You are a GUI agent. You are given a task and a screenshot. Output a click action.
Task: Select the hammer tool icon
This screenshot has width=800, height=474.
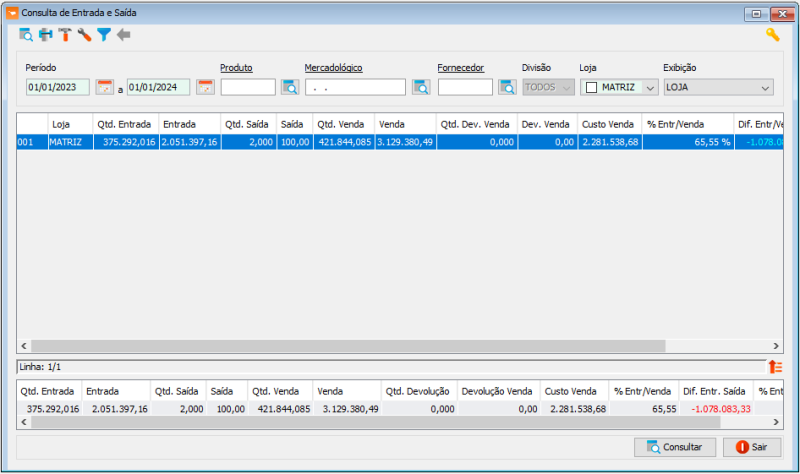click(x=65, y=35)
